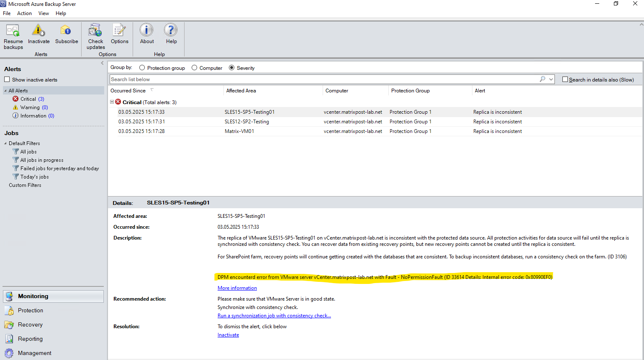Screen dimensions: 644x360
Task: Collapse the Critical alerts group
Action: [x=112, y=102]
